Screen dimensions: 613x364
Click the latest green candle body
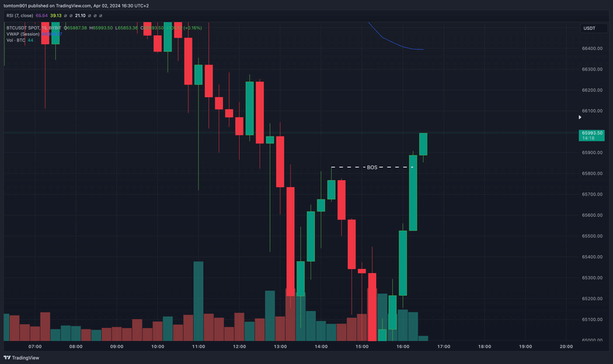[x=423, y=144]
